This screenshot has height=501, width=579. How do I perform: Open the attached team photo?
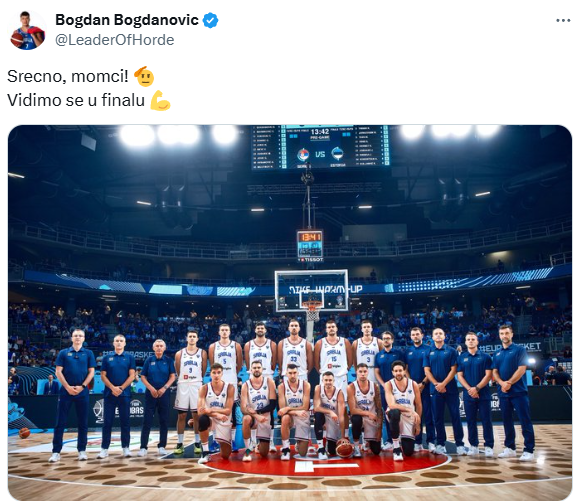[x=290, y=313]
